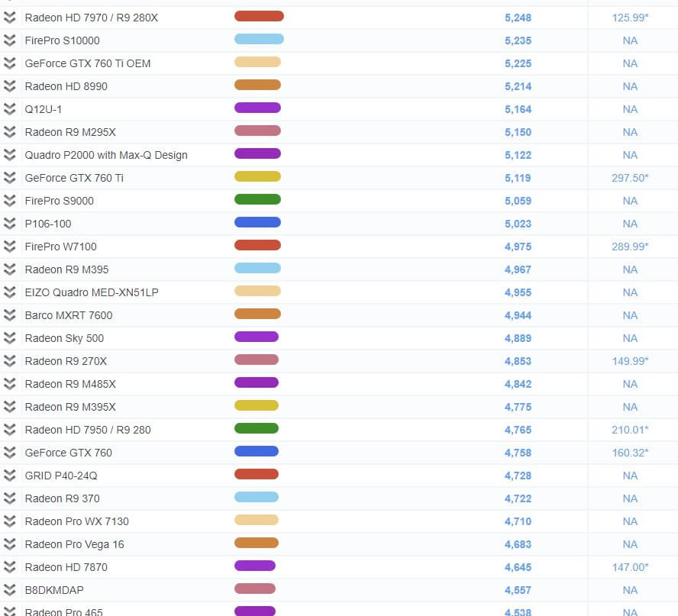Image resolution: width=678 pixels, height=616 pixels.
Task: Expand the P106-100 row chevron
Action: pyautogui.click(x=9, y=224)
